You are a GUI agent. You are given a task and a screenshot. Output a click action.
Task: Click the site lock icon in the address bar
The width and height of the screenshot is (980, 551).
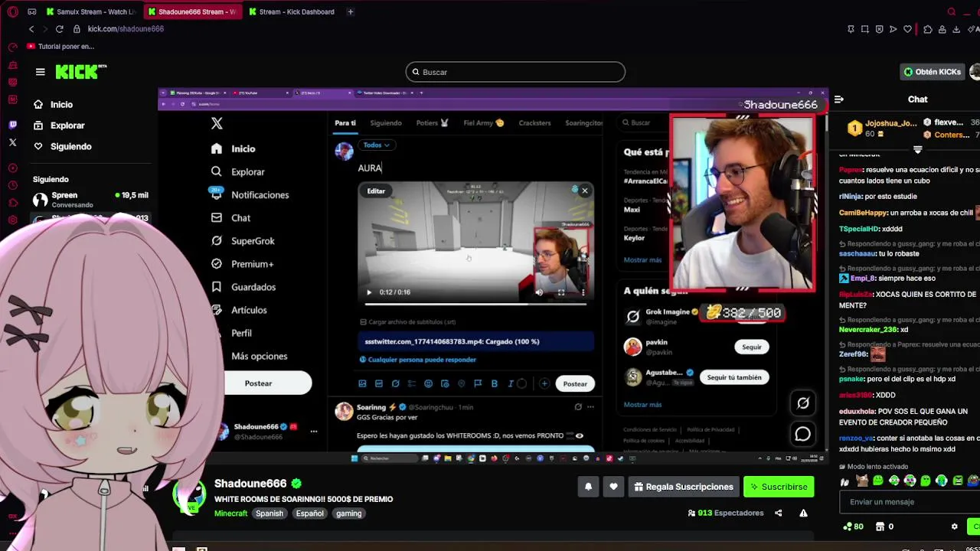click(x=77, y=29)
